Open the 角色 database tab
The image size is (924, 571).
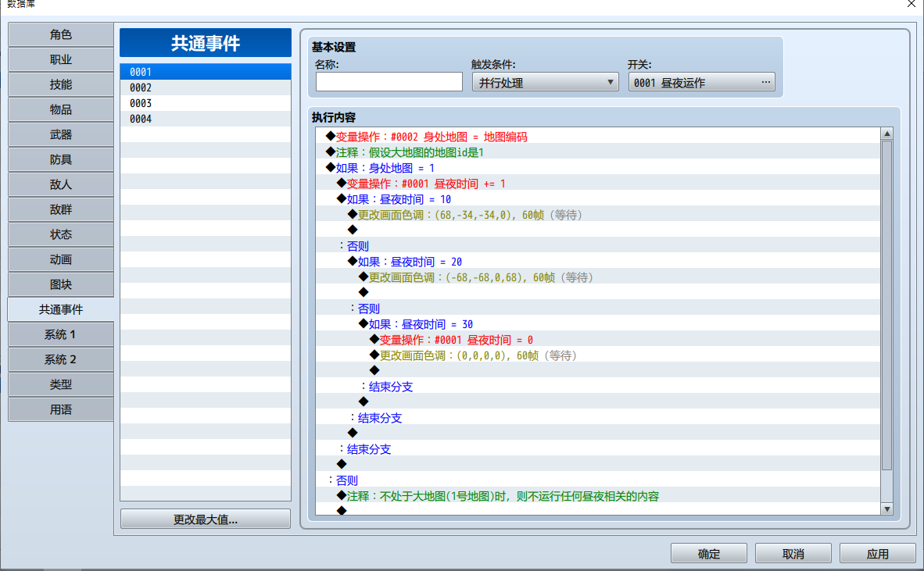(x=61, y=34)
